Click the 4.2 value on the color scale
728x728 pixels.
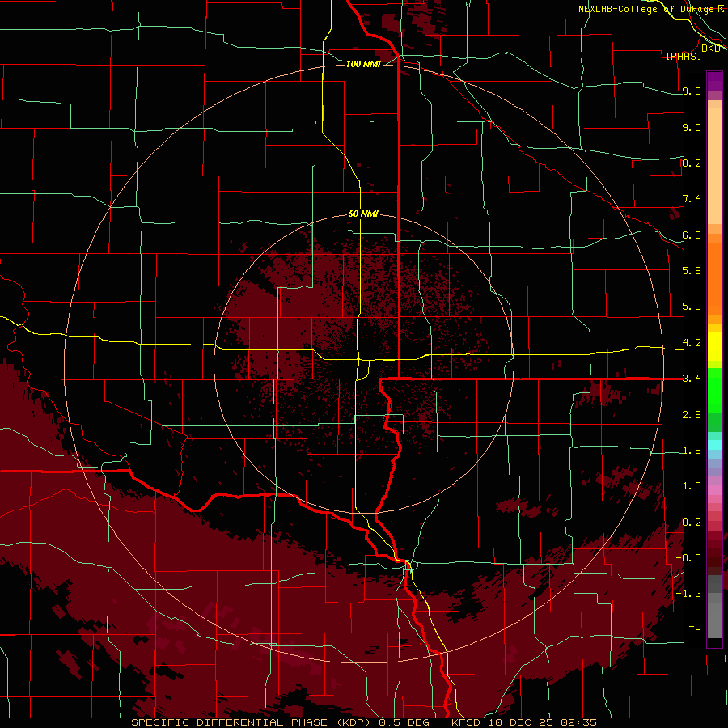pos(692,343)
